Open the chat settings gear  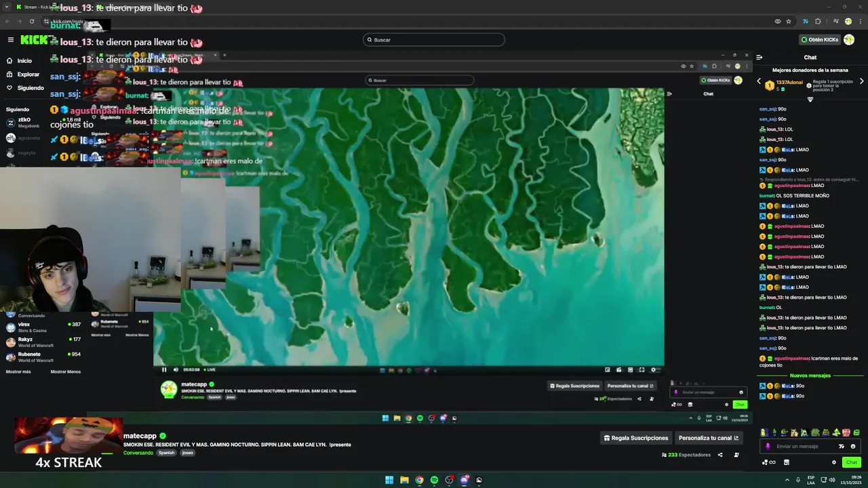click(834, 462)
